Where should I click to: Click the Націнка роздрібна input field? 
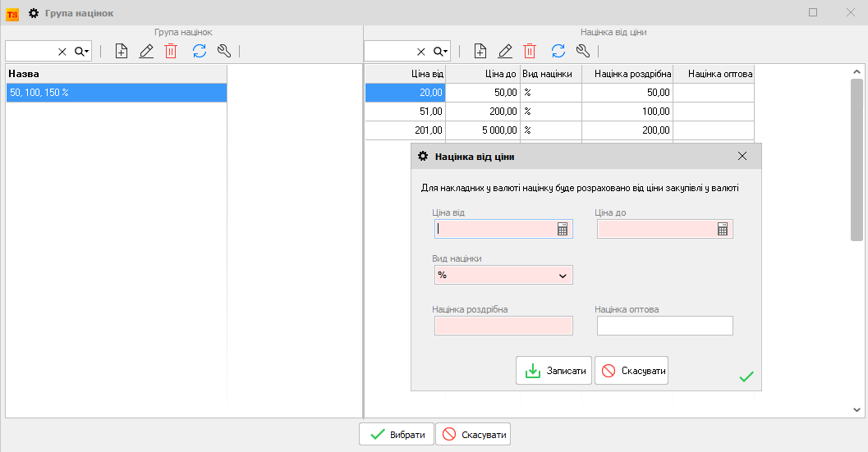503,326
